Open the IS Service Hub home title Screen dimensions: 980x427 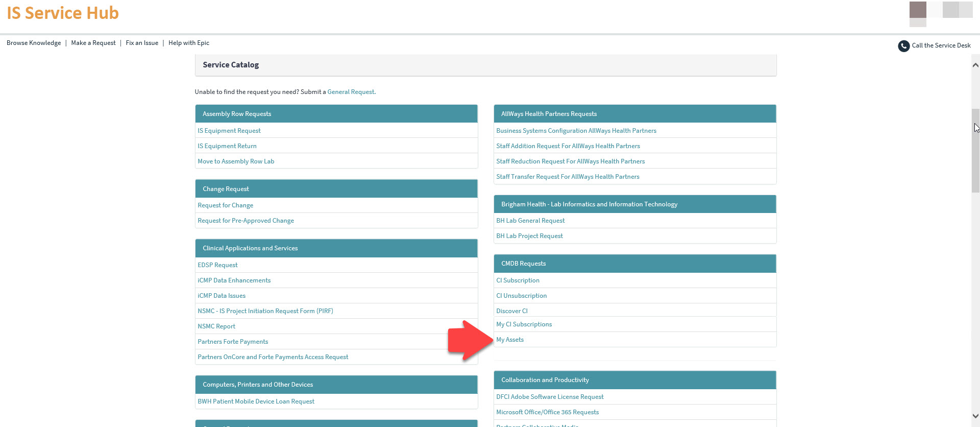pyautogui.click(x=63, y=13)
